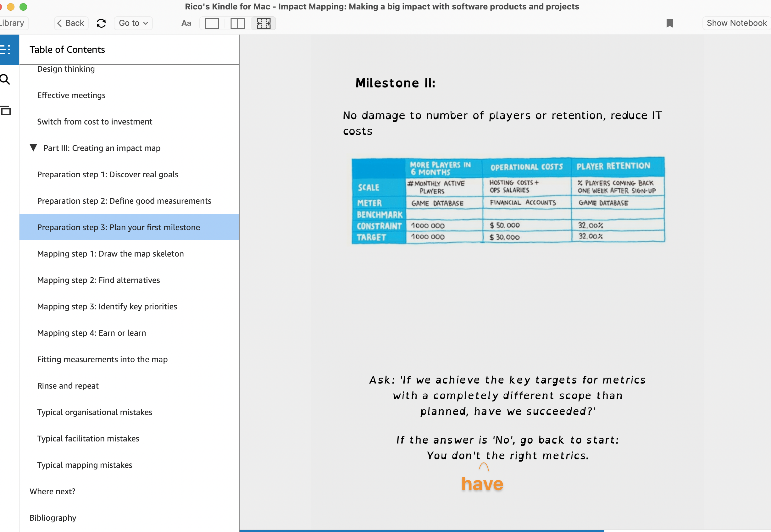Viewport: 771px width, 532px height.
Task: Collapse Part III: Creating an impact map
Action: coord(33,148)
